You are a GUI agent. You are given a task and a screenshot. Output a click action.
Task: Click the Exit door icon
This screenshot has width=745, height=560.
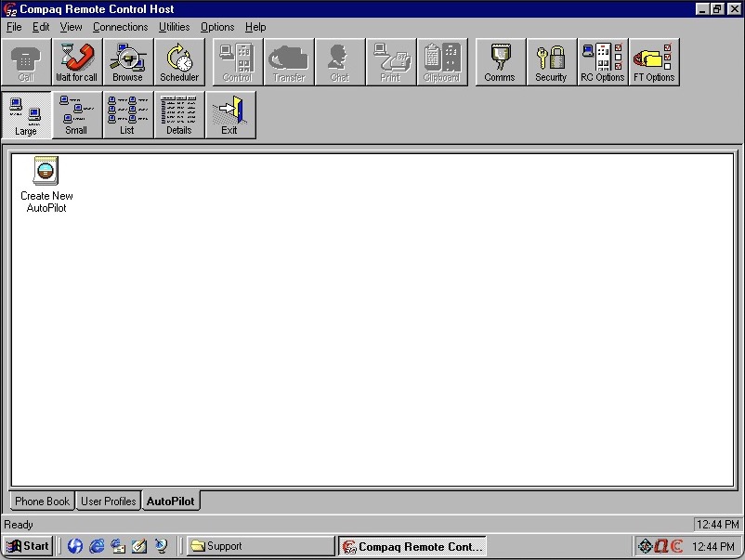tap(229, 114)
